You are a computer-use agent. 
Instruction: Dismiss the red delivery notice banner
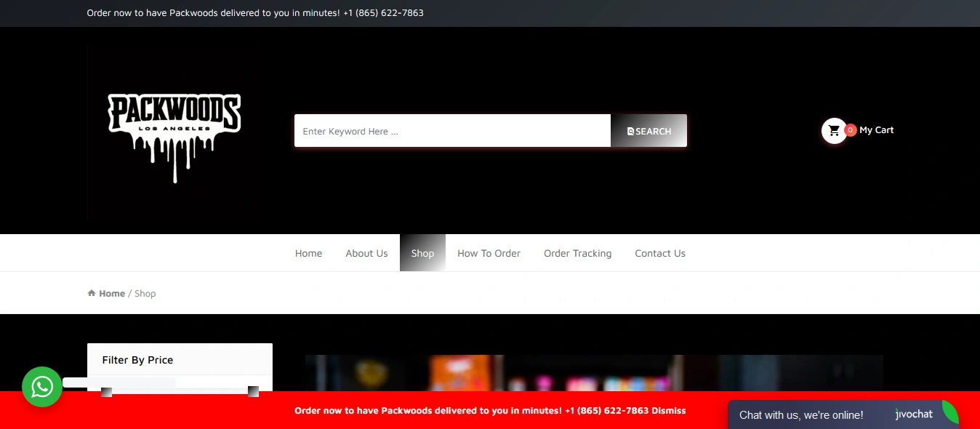tap(668, 411)
